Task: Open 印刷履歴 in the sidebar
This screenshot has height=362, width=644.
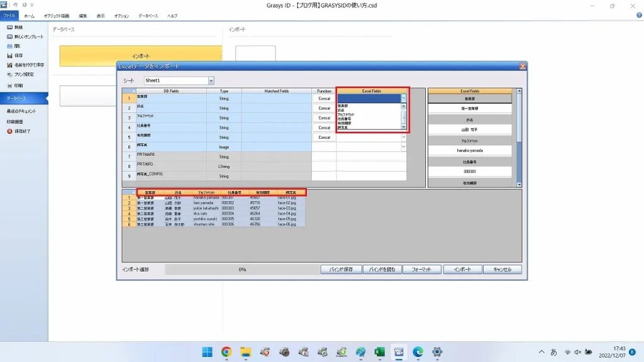Action: pos(15,122)
